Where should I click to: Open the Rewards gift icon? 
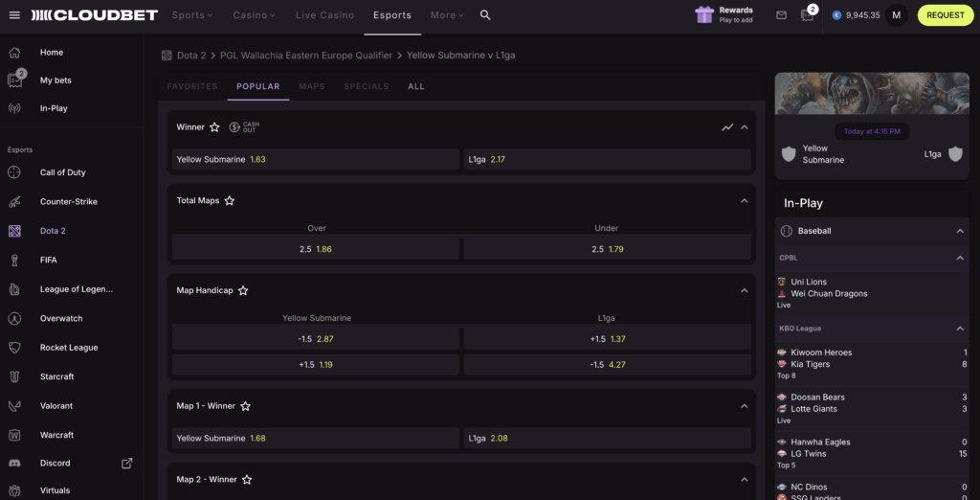pyautogui.click(x=704, y=15)
